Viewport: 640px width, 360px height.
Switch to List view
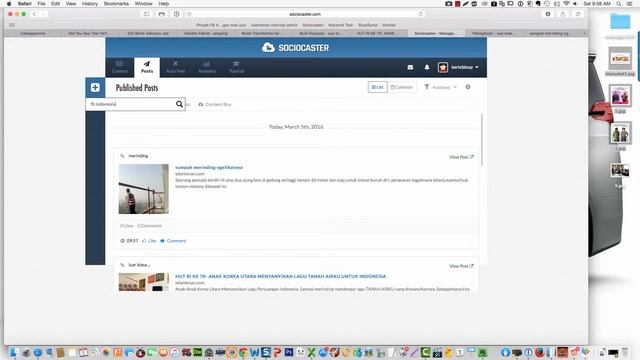(x=378, y=87)
